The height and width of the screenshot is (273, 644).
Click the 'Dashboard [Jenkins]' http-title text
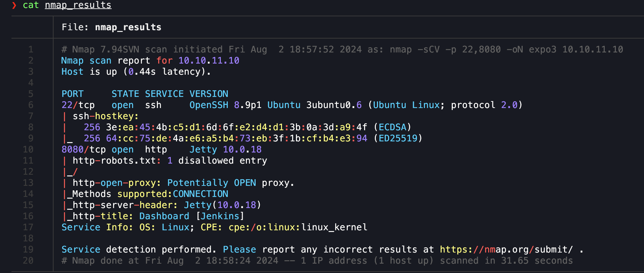[192, 216]
